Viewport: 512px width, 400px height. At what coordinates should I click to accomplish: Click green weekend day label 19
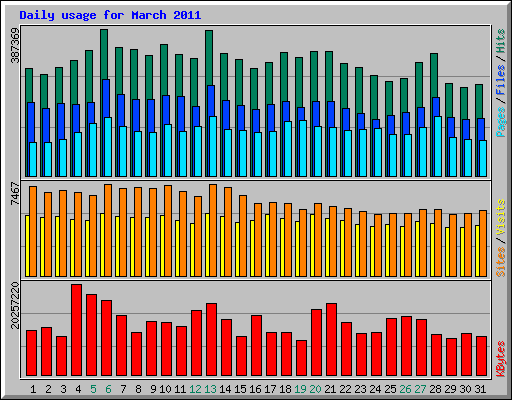click(x=300, y=389)
